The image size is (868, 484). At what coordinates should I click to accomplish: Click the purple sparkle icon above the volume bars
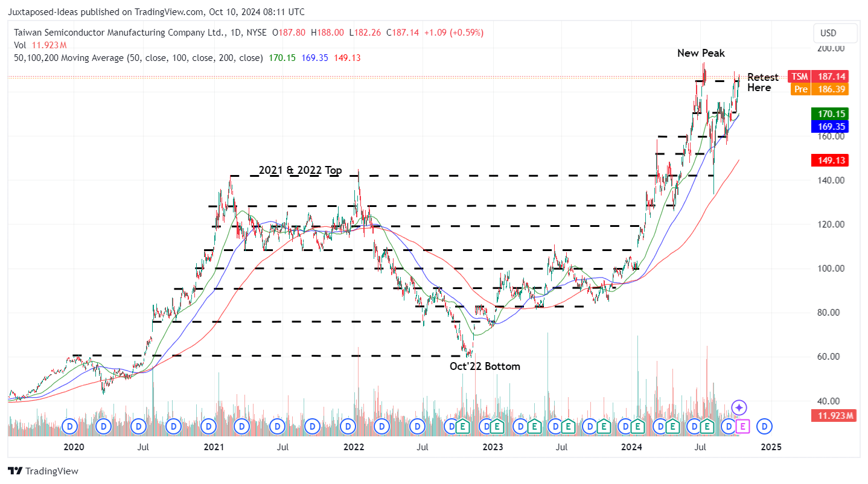[x=738, y=407]
